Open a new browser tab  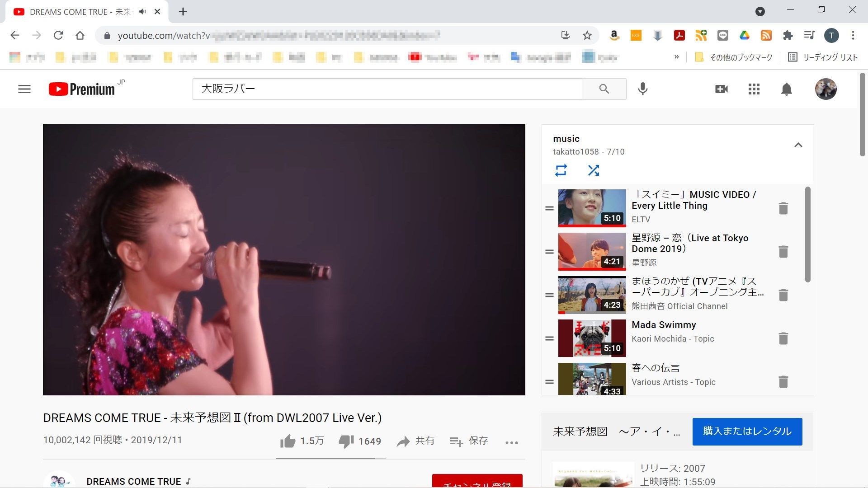click(183, 12)
